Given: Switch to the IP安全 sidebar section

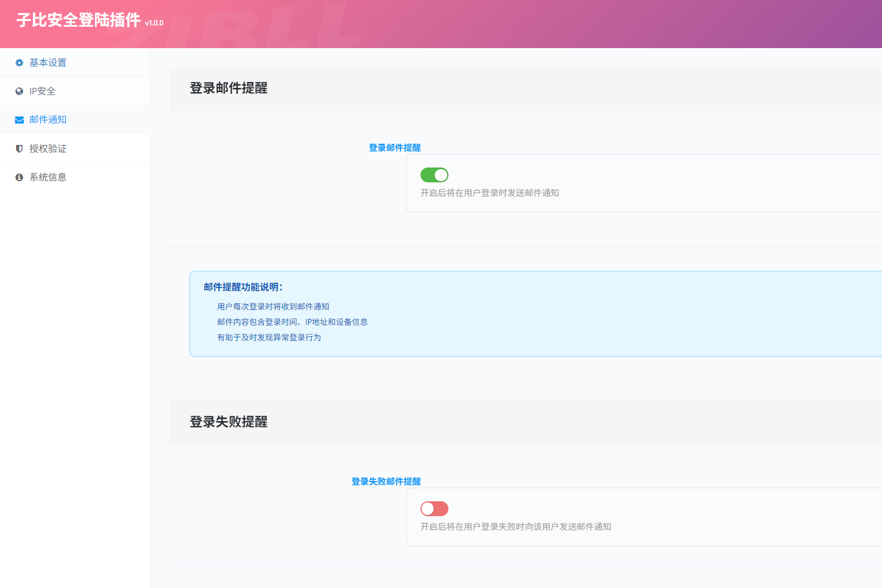Looking at the screenshot, I should point(42,91).
